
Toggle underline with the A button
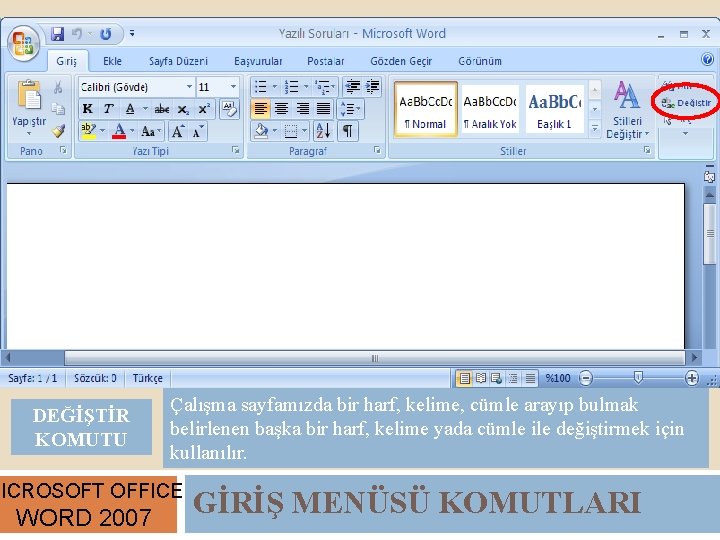tap(130, 109)
